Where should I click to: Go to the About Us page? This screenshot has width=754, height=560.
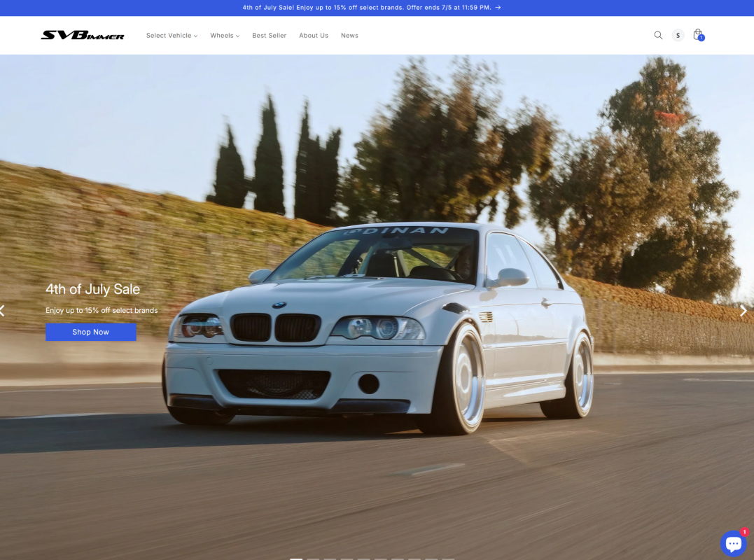[314, 36]
